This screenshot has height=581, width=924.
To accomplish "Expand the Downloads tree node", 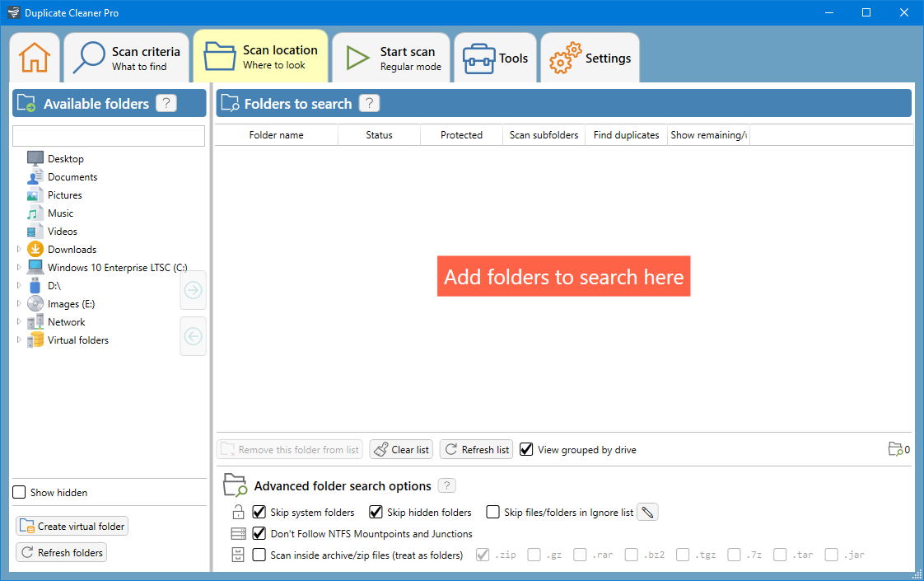I will pos(19,249).
